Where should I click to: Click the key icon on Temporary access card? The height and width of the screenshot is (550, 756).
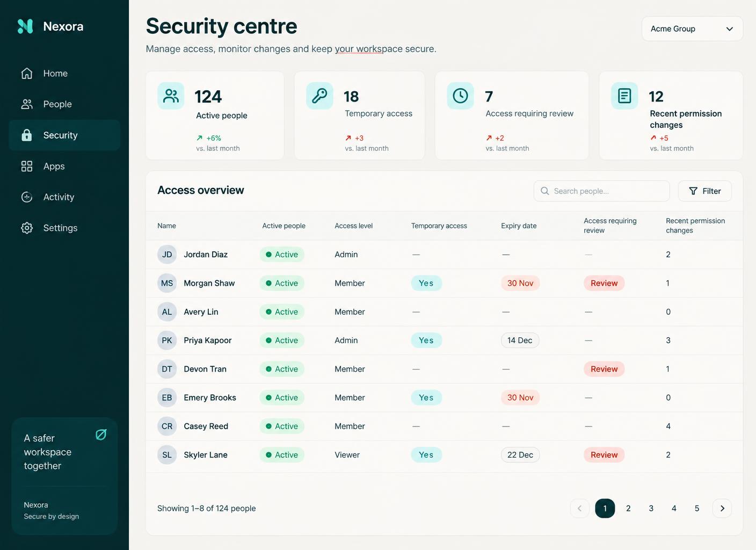click(x=319, y=96)
